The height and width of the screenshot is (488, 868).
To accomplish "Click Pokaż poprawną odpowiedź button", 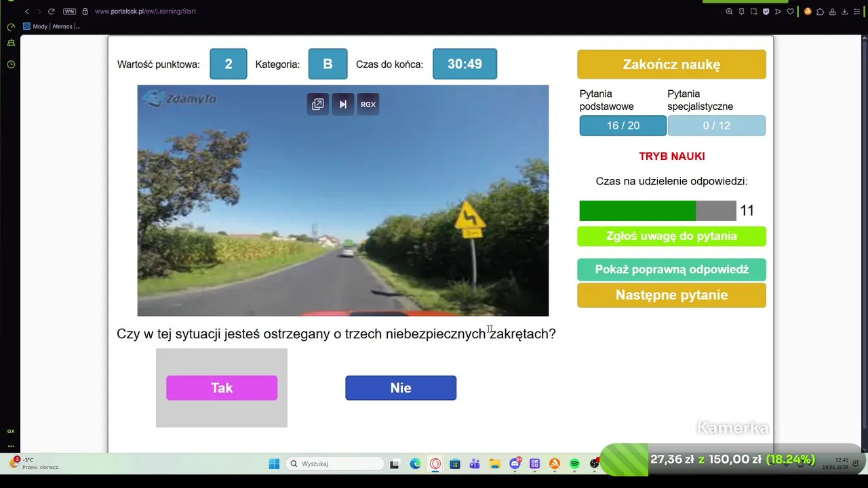I will (671, 269).
